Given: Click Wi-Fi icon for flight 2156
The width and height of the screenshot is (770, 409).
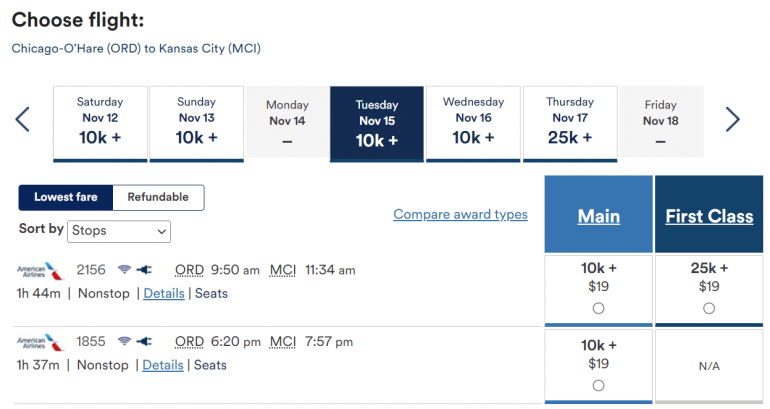Looking at the screenshot, I should point(124,270).
